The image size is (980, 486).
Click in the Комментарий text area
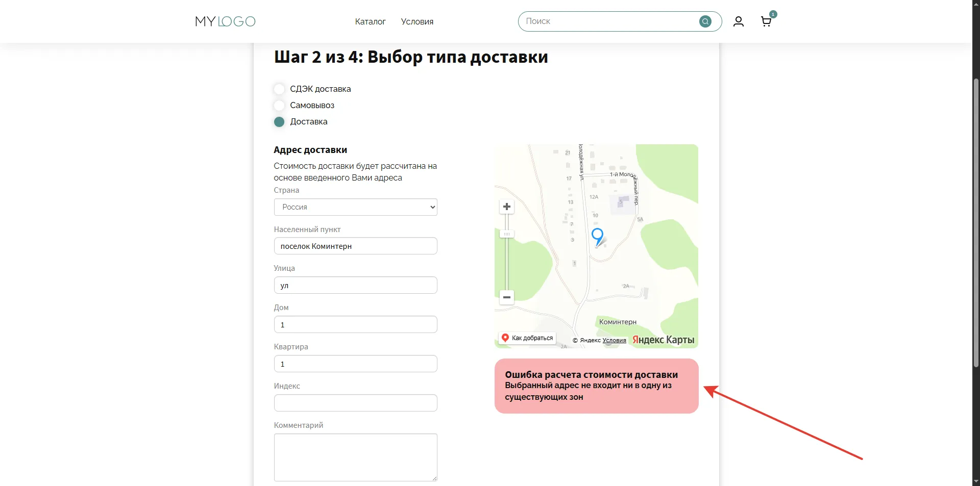click(355, 457)
